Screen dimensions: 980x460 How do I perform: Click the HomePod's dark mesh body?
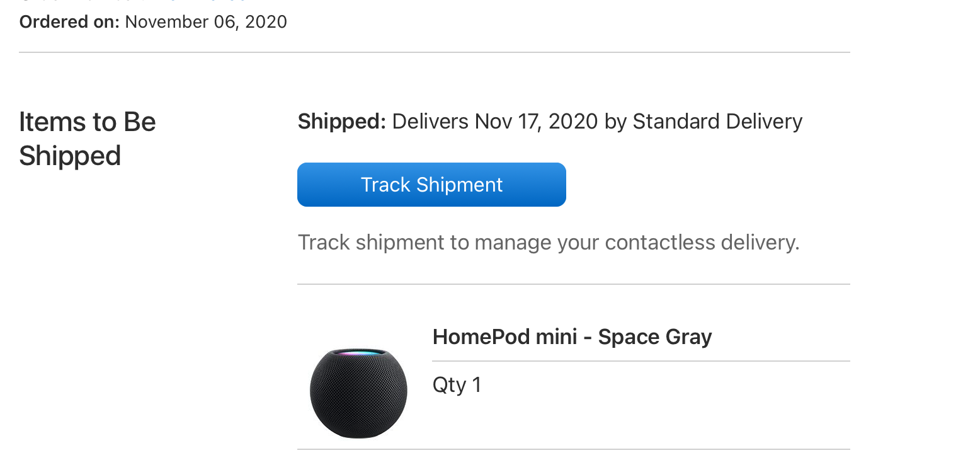(358, 397)
